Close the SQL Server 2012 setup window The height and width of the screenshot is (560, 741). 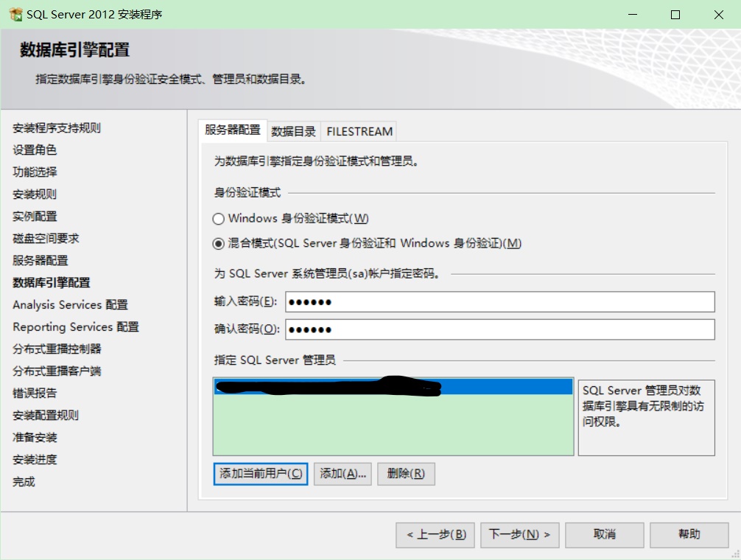point(719,15)
